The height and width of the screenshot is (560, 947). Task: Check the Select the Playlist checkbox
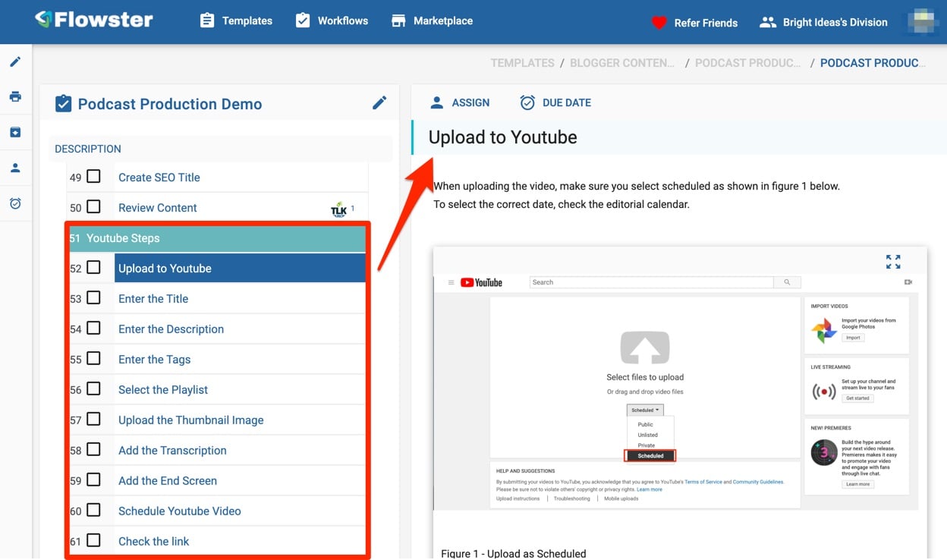click(93, 389)
